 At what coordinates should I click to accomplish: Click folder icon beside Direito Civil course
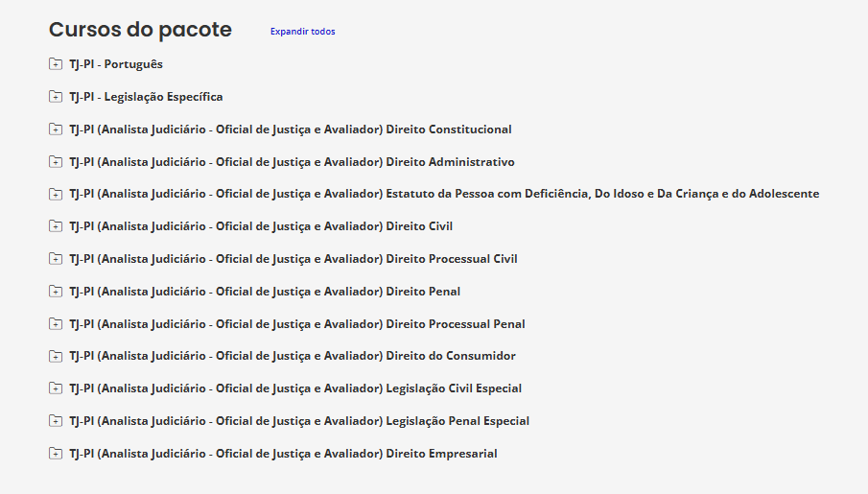56,226
